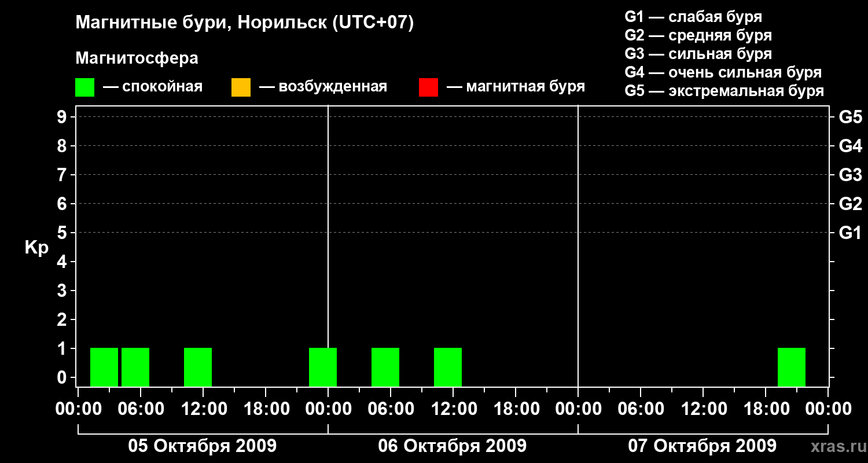Click the green 'спокойная' legend swatch
The height and width of the screenshot is (463, 868).
[84, 87]
